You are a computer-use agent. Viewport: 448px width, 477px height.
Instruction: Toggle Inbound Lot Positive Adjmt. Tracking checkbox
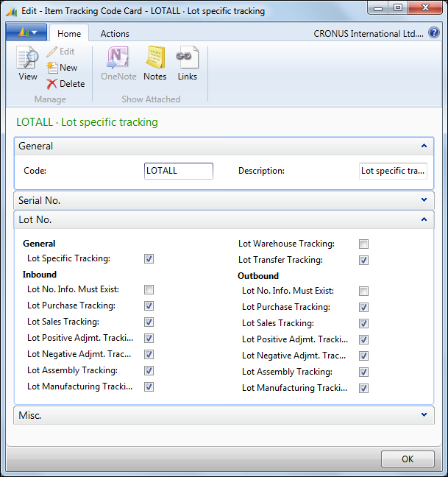(x=149, y=339)
